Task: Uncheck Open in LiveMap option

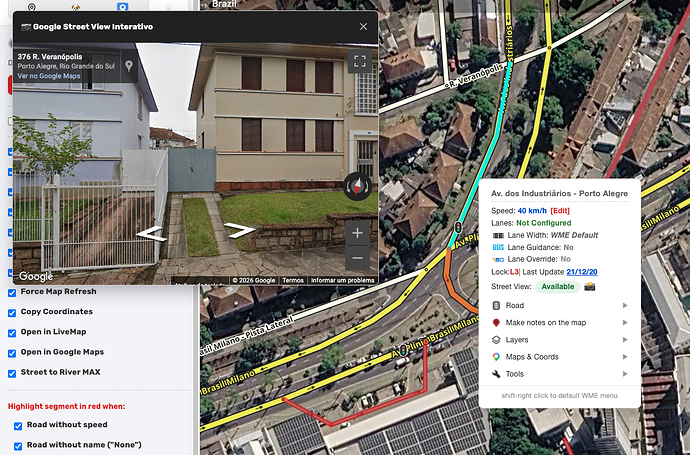Action: pyautogui.click(x=12, y=333)
